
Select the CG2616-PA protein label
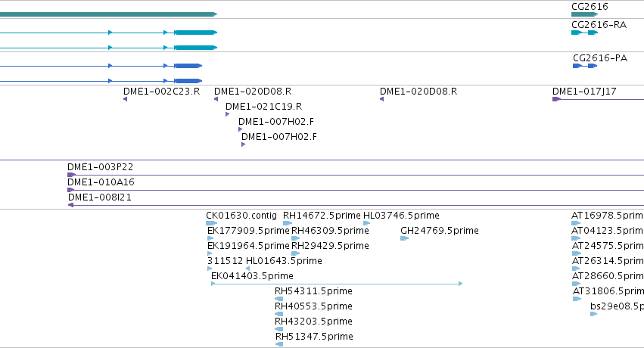pos(600,58)
